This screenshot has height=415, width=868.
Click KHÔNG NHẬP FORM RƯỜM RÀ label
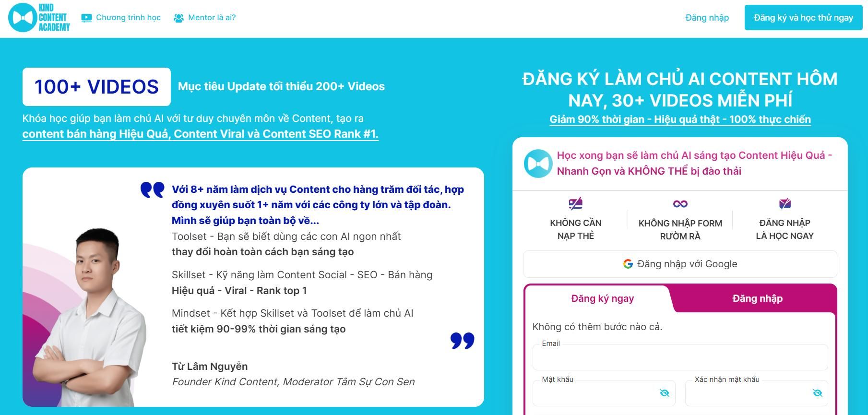(680, 230)
